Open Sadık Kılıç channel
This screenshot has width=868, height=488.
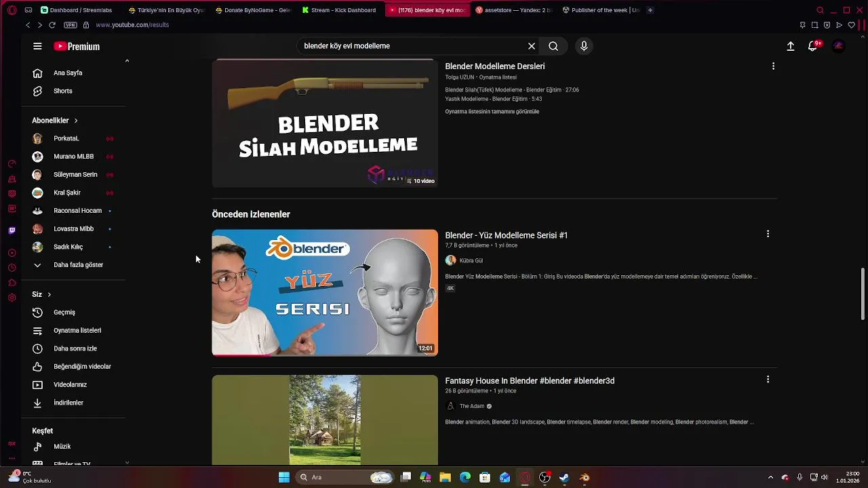coord(73,247)
